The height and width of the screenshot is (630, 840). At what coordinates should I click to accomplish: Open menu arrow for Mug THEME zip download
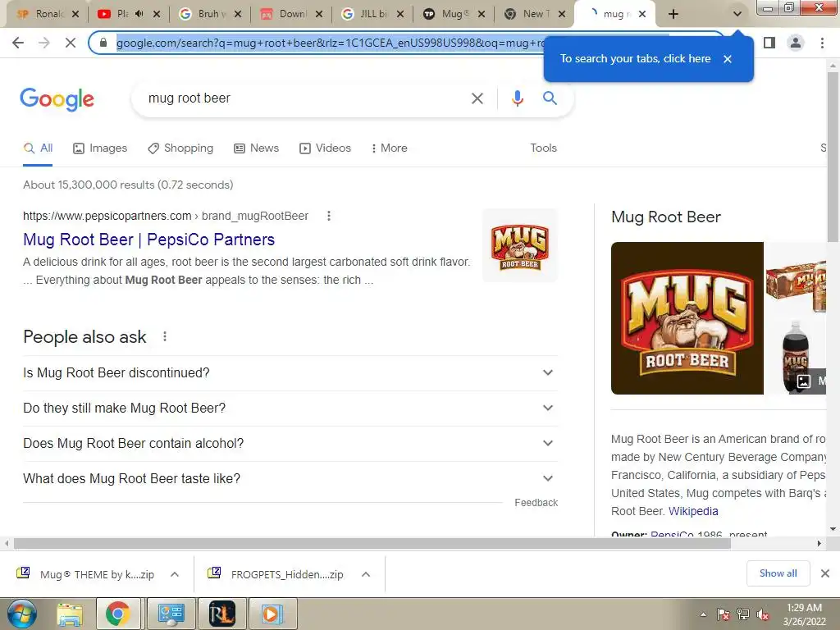175,574
